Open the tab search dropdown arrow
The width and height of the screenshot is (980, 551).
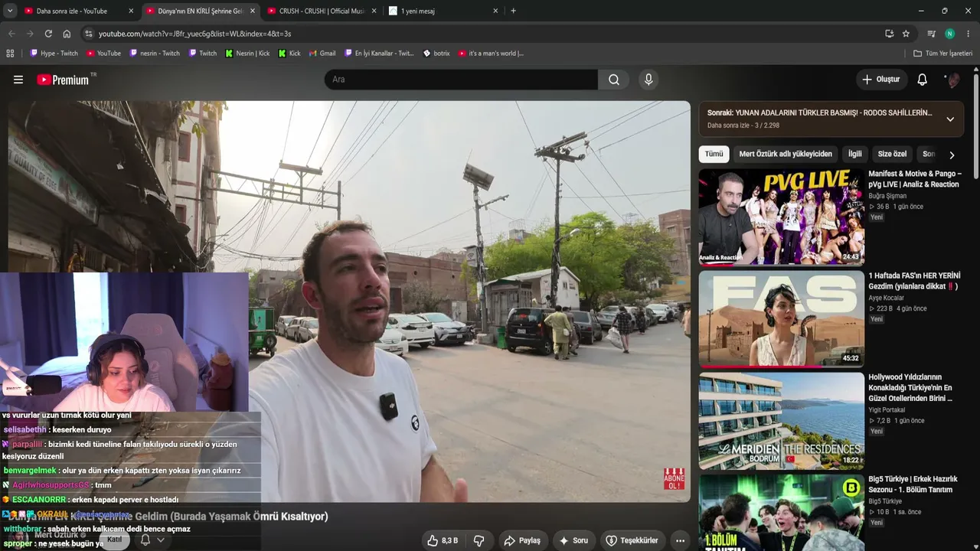(10, 11)
